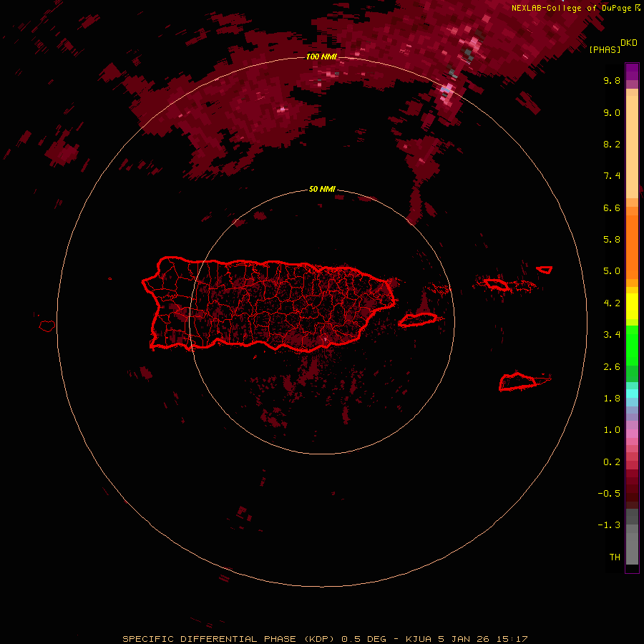Pick the purple top segment of color bar

[632, 72]
